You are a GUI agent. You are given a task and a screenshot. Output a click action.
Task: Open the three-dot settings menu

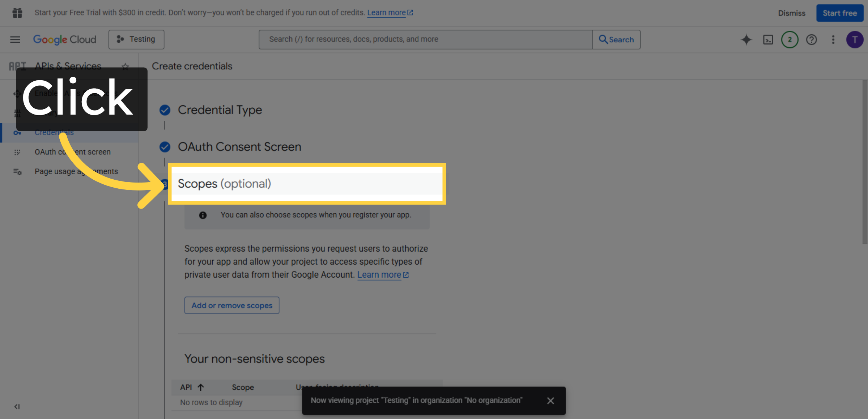click(833, 39)
